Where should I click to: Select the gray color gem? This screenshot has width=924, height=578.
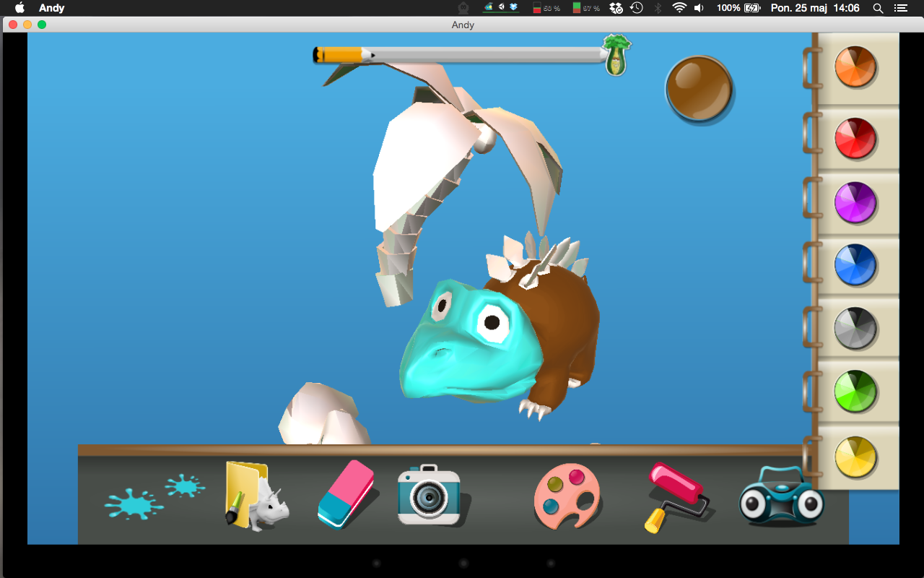coord(855,329)
